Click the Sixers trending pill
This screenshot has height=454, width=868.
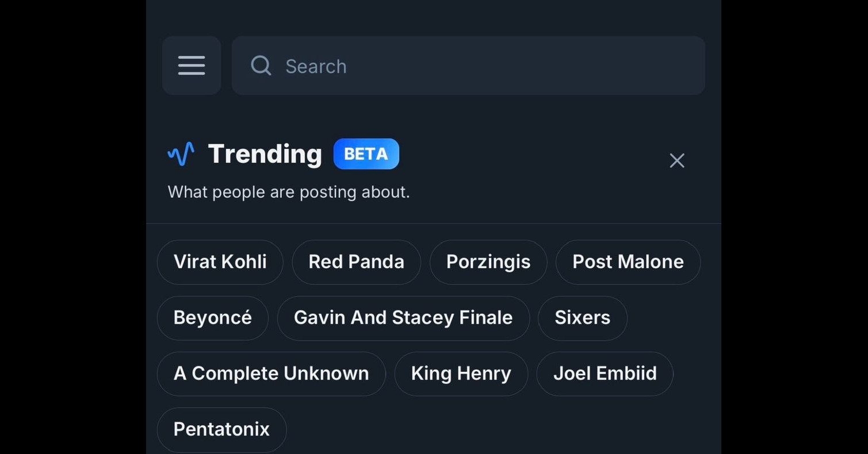tap(582, 318)
